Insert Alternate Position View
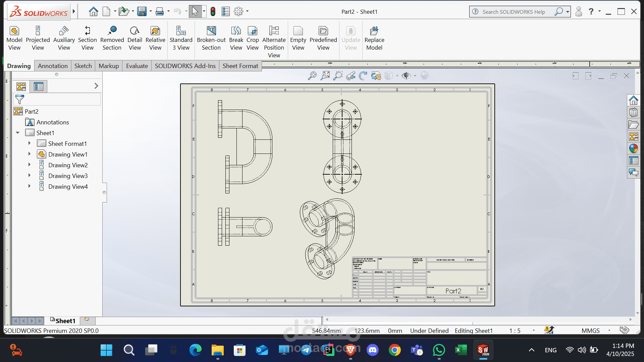Image resolution: width=644 pixels, height=362 pixels. pyautogui.click(x=274, y=42)
